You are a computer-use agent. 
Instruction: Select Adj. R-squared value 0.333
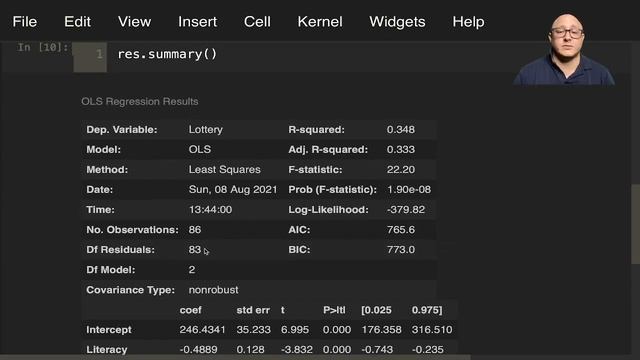point(400,150)
